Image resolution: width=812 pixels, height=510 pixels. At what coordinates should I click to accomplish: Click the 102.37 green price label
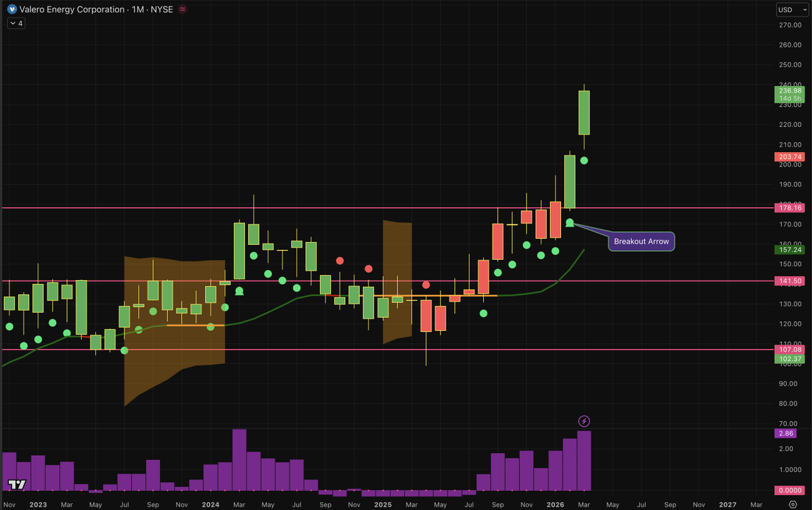click(789, 358)
